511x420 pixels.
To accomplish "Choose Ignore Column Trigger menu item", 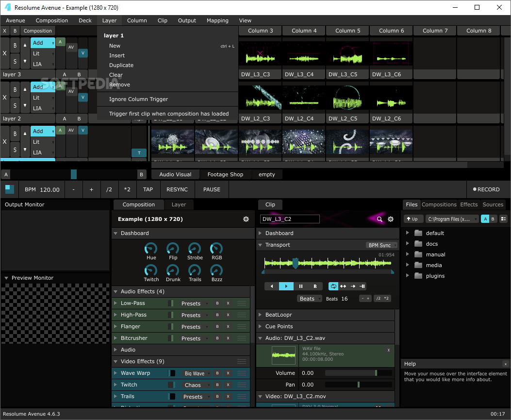I will [x=138, y=99].
